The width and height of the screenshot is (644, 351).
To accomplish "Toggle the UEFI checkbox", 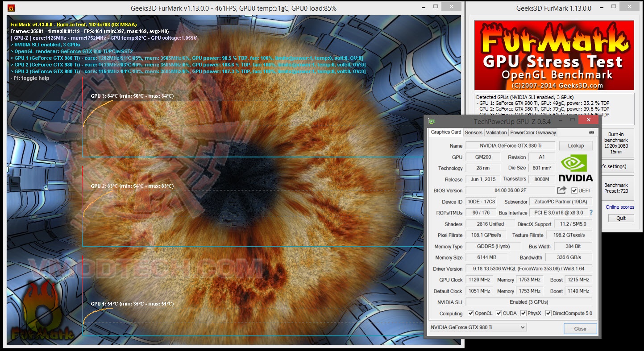I will tap(574, 191).
